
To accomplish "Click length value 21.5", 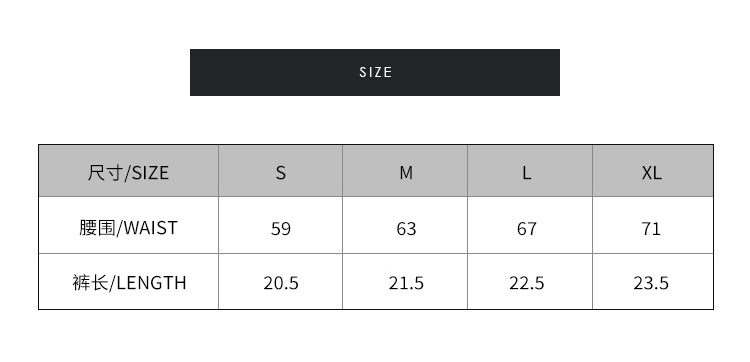I will pos(406,283).
